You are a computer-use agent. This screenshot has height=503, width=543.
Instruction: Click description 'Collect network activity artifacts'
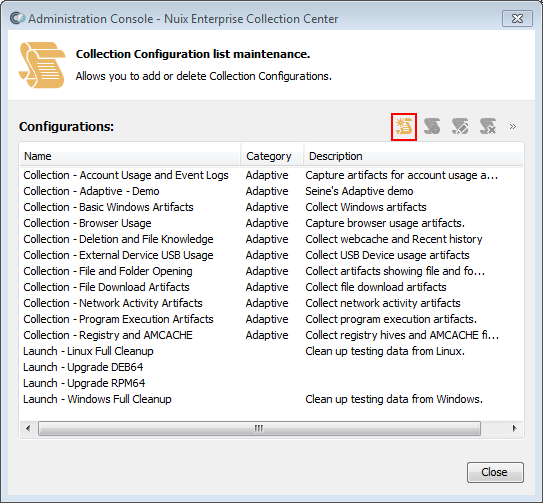[x=383, y=303]
